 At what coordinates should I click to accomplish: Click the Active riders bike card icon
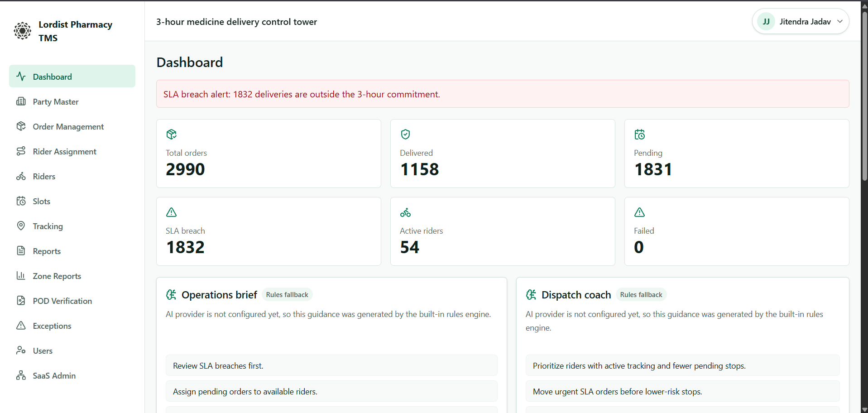coord(405,212)
